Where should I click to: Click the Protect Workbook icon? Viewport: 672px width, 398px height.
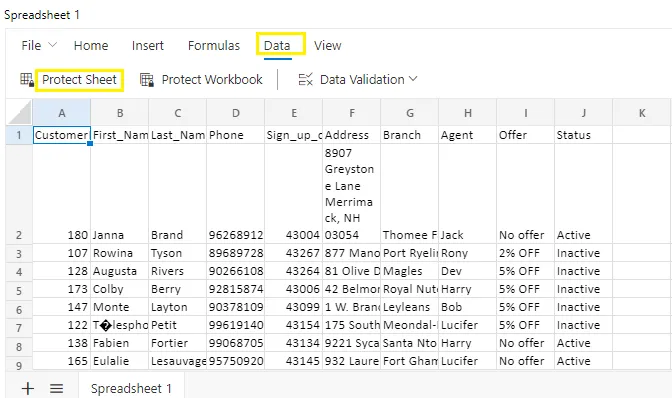click(x=147, y=80)
